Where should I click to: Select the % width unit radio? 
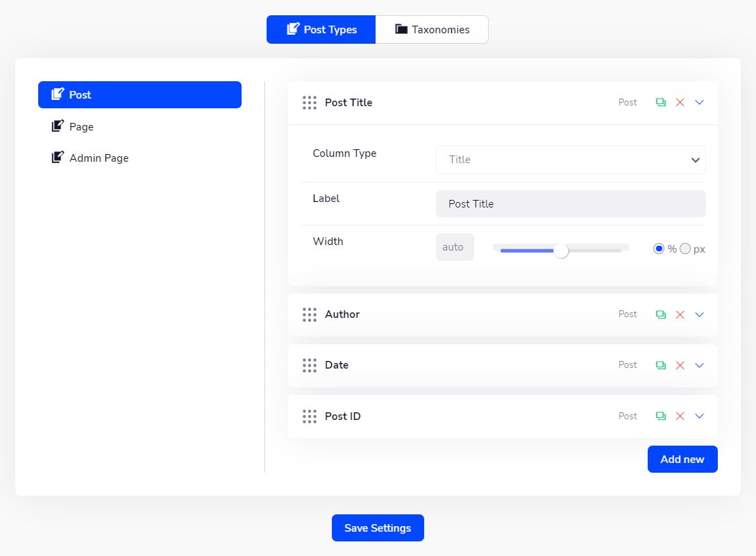(x=659, y=248)
